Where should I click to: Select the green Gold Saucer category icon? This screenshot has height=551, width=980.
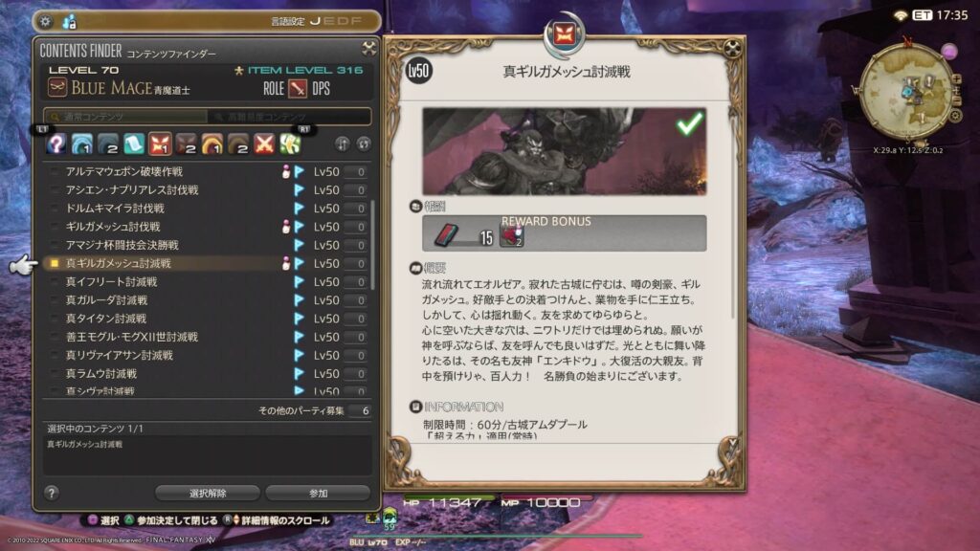click(x=290, y=144)
